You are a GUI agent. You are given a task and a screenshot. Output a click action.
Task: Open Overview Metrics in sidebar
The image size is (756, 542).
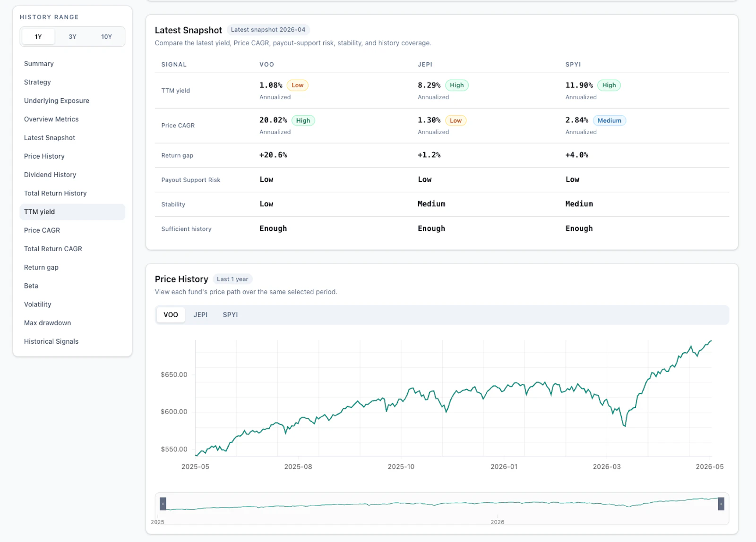(72, 119)
